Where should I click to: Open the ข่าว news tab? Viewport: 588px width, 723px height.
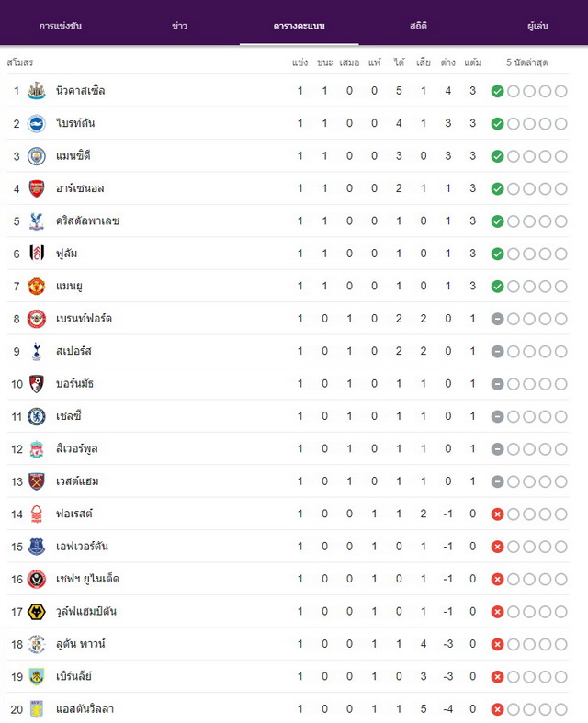click(x=179, y=26)
